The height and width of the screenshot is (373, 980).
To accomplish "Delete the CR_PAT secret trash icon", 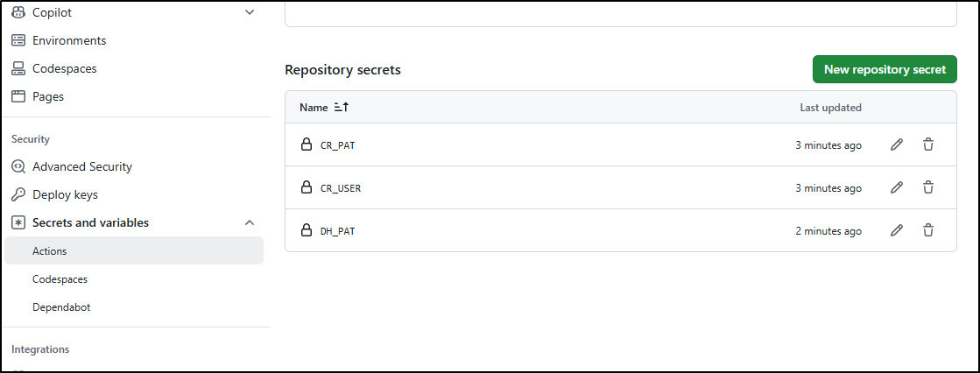I will click(x=928, y=144).
